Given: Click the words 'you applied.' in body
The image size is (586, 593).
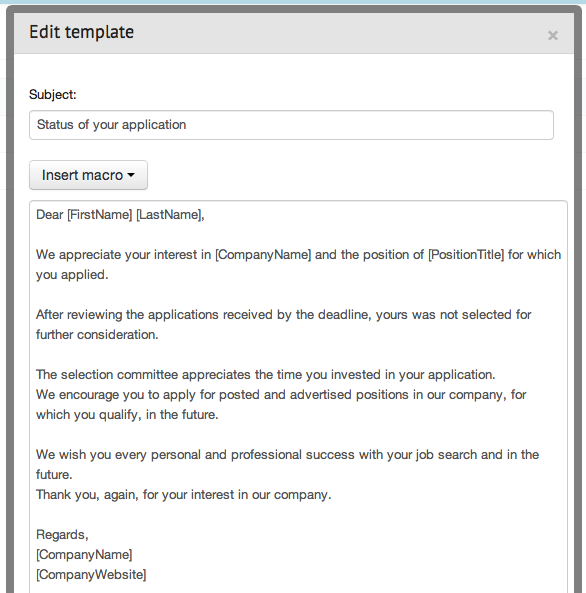Looking at the screenshot, I should (72, 275).
